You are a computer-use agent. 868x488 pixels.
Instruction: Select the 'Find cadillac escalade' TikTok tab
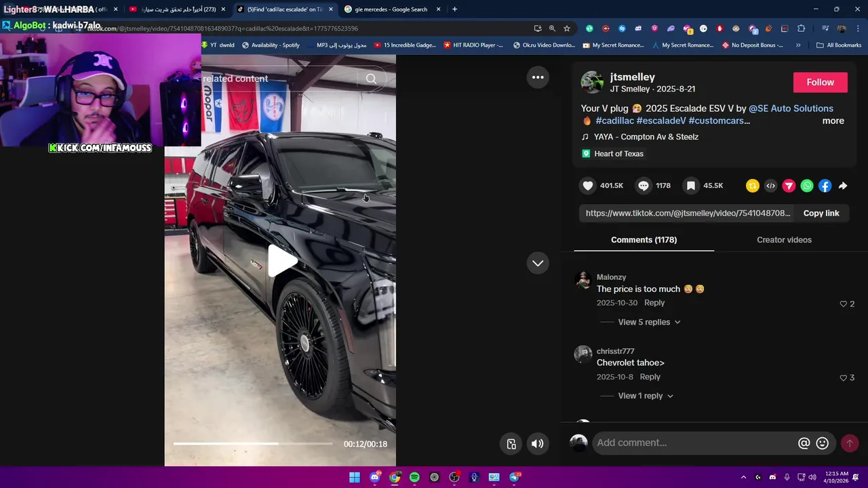tap(285, 9)
